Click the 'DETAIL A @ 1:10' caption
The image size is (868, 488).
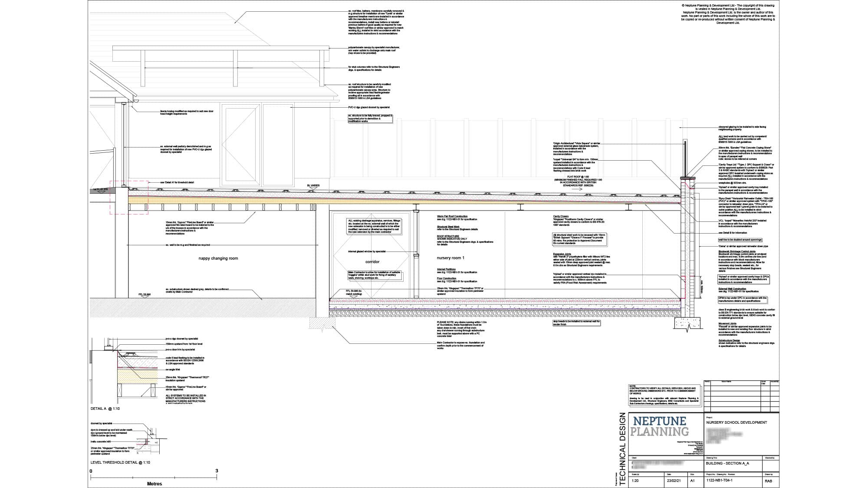pyautogui.click(x=105, y=409)
